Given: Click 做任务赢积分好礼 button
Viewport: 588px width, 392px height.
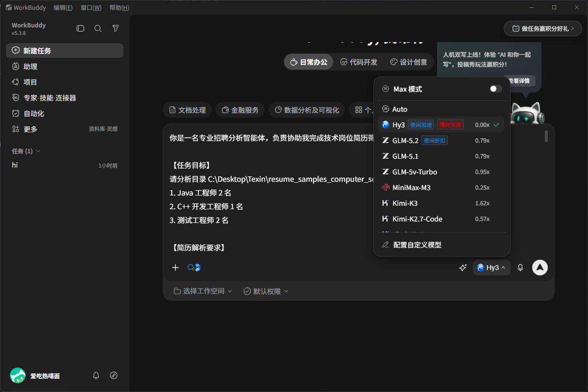Looking at the screenshot, I should [543, 28].
